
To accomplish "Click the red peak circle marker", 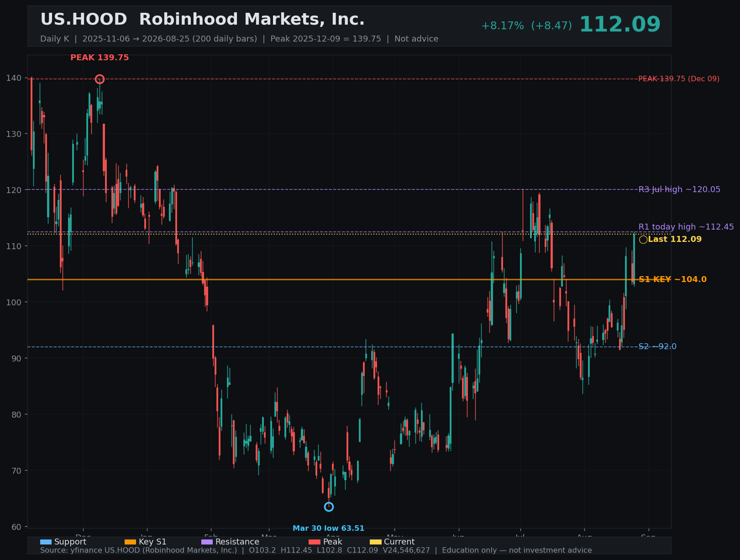I will point(100,79).
